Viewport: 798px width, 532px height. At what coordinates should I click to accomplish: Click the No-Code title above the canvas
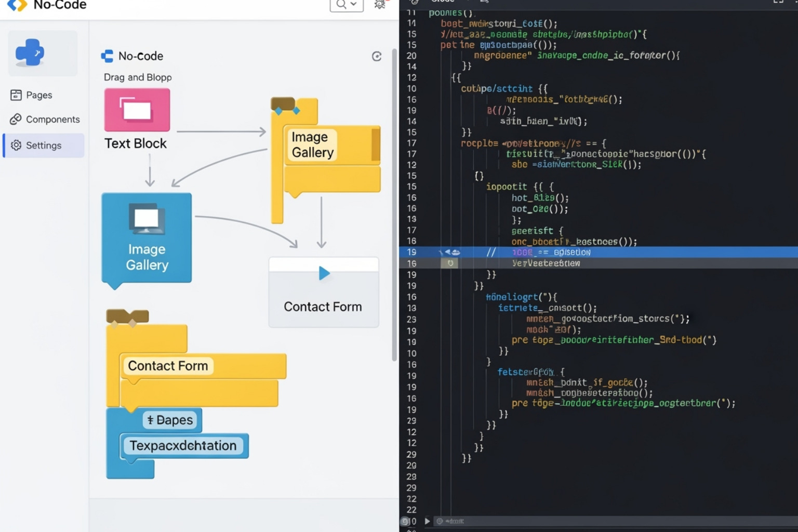tap(141, 56)
